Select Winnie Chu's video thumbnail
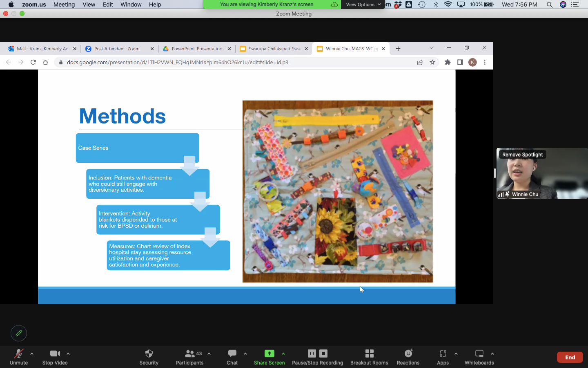 [542, 173]
